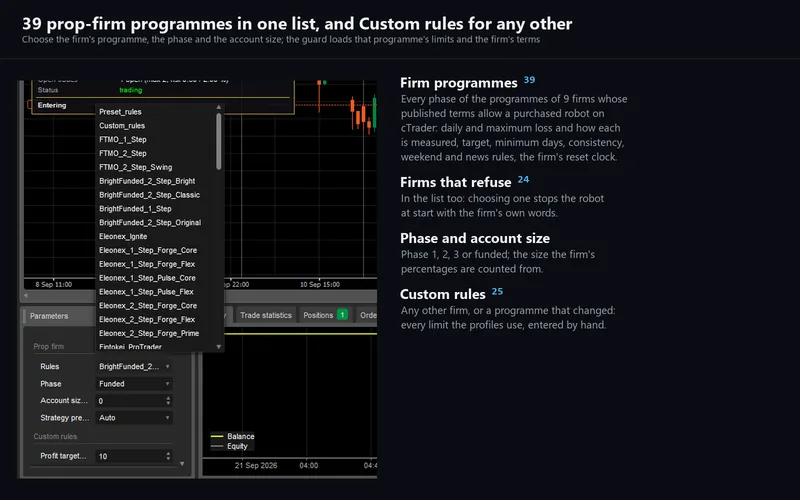
Task: Adjust the Account size stepper arrows
Action: (x=168, y=401)
